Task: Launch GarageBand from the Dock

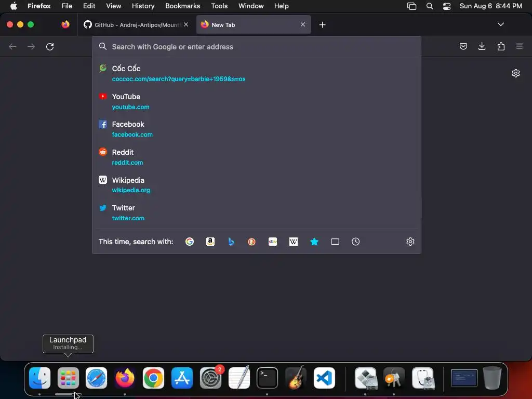Action: [296, 378]
